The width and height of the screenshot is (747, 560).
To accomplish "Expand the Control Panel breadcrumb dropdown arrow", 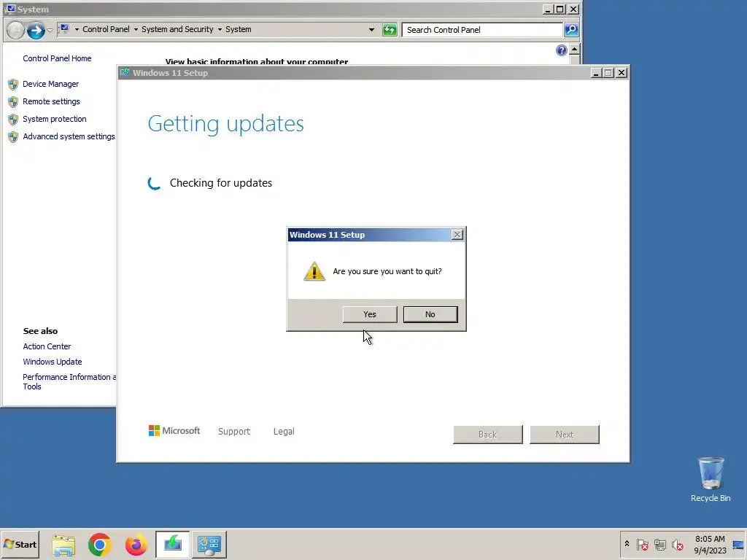I will click(x=136, y=29).
